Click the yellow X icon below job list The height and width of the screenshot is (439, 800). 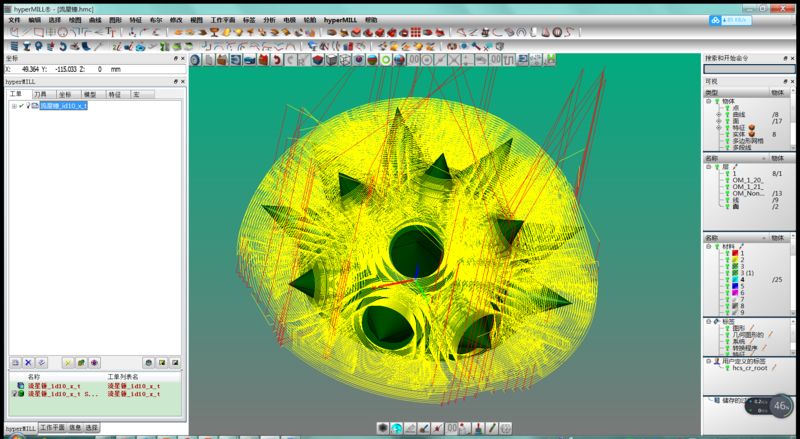click(x=67, y=362)
